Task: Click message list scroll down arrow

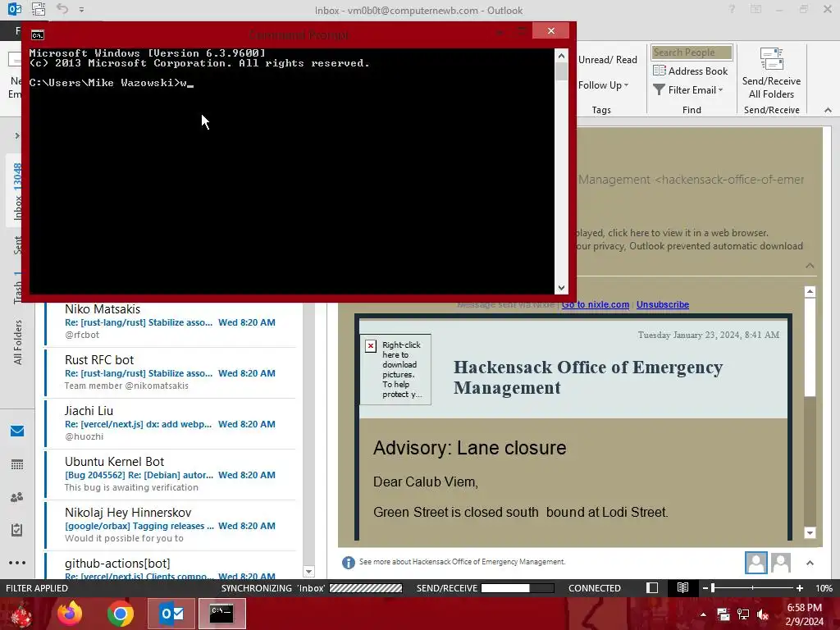Action: (x=308, y=572)
